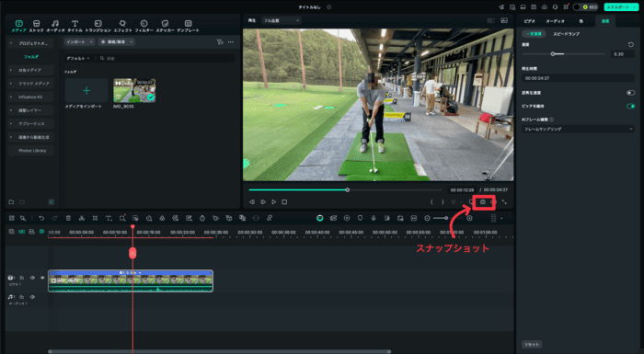Open the Stickers (ステッカー) library
644x354 pixels.
165,26
